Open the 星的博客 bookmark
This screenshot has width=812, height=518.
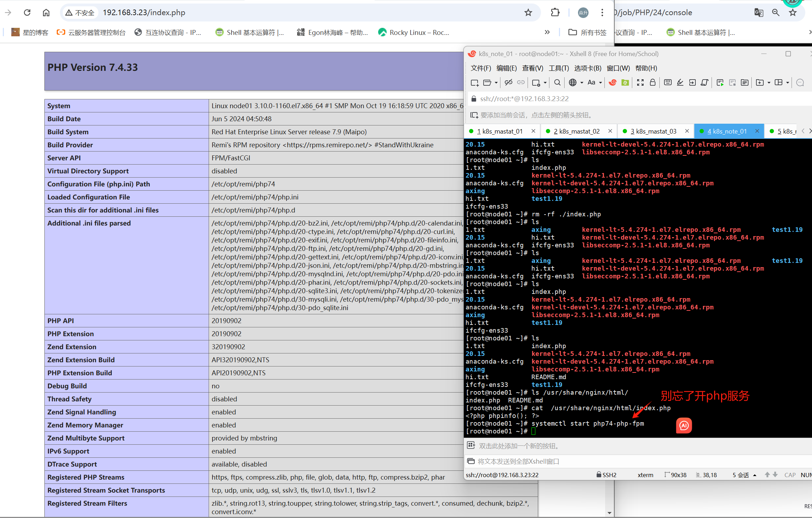point(30,32)
